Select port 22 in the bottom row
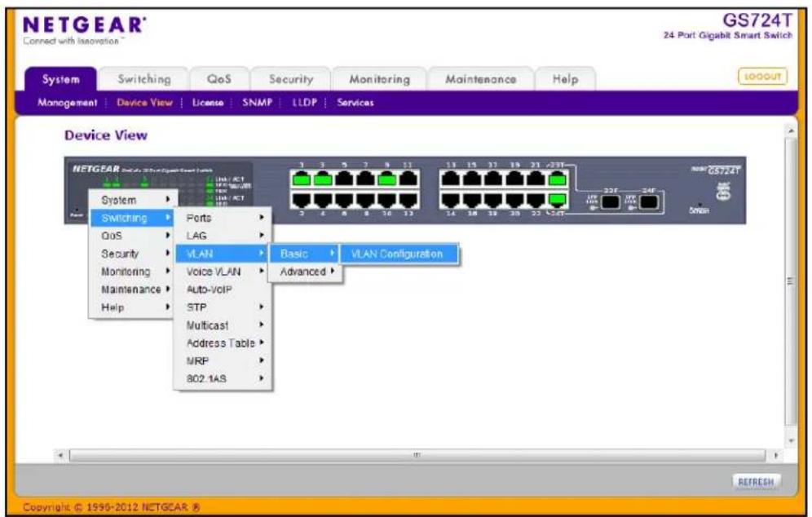Viewport: 812px width, 517px height. 536,200
